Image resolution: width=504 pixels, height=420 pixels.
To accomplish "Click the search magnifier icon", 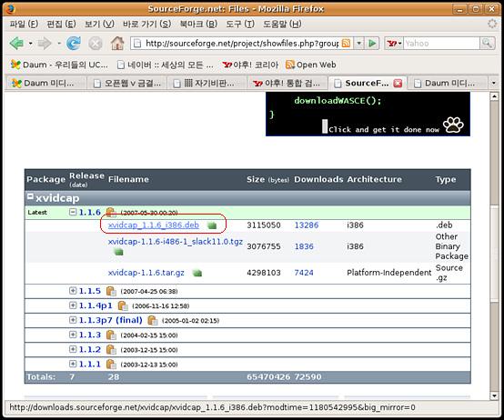I will point(487,43).
